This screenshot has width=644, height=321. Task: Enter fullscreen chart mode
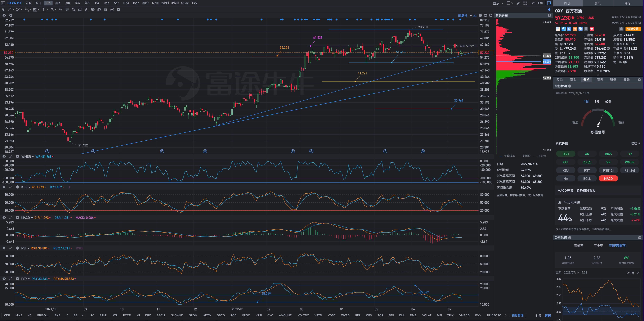pos(525,3)
